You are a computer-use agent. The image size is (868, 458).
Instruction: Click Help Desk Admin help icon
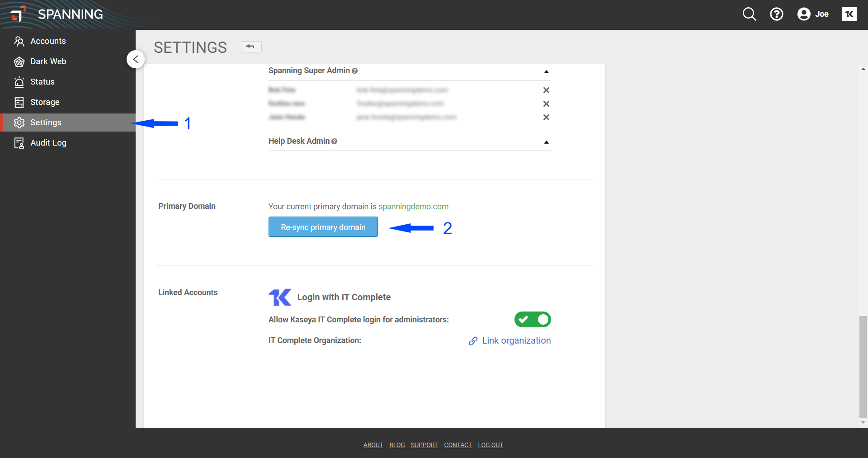[x=334, y=142]
